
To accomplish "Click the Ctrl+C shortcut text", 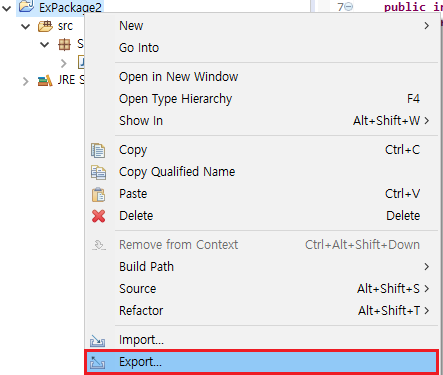I will [402, 150].
